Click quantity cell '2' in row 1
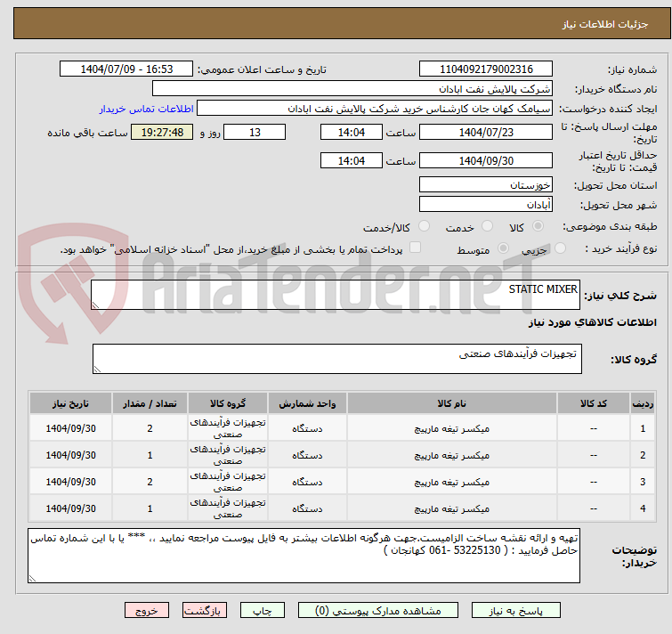Viewport: 672px width, 634px height. tap(150, 428)
